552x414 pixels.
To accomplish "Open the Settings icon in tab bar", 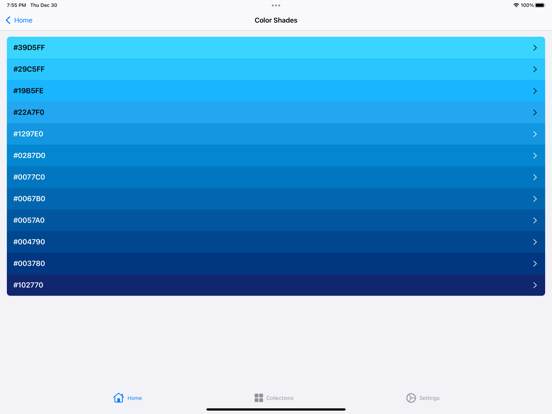I will point(411,398).
